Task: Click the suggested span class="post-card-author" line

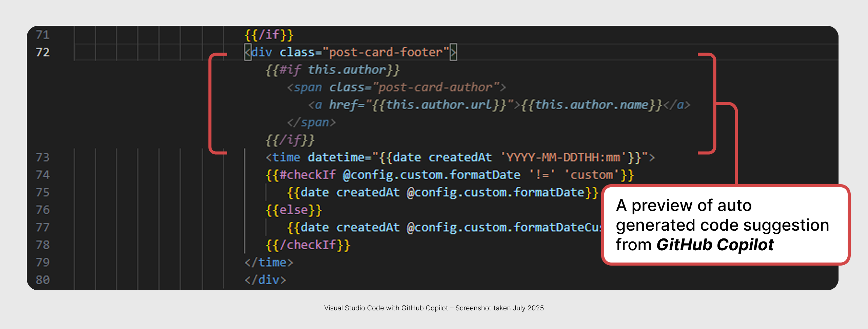Action: (x=396, y=88)
